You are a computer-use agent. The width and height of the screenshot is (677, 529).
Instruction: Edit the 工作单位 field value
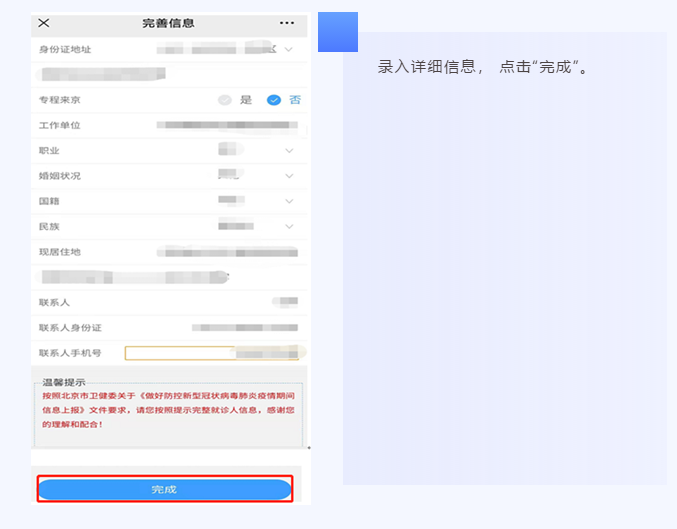pos(227,125)
